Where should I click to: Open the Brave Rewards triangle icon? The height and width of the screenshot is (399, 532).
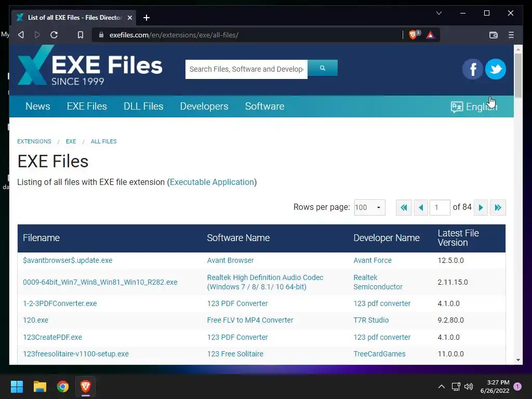pos(431,35)
